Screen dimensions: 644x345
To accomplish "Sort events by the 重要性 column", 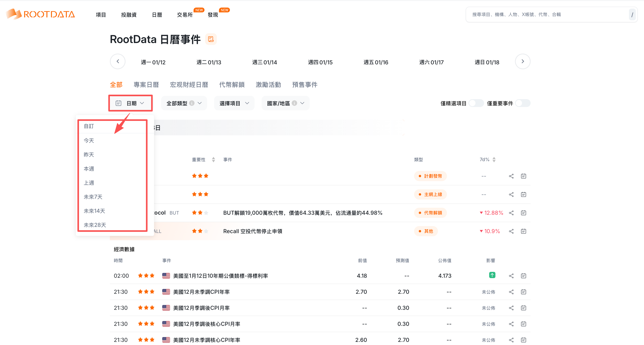I will (x=213, y=160).
